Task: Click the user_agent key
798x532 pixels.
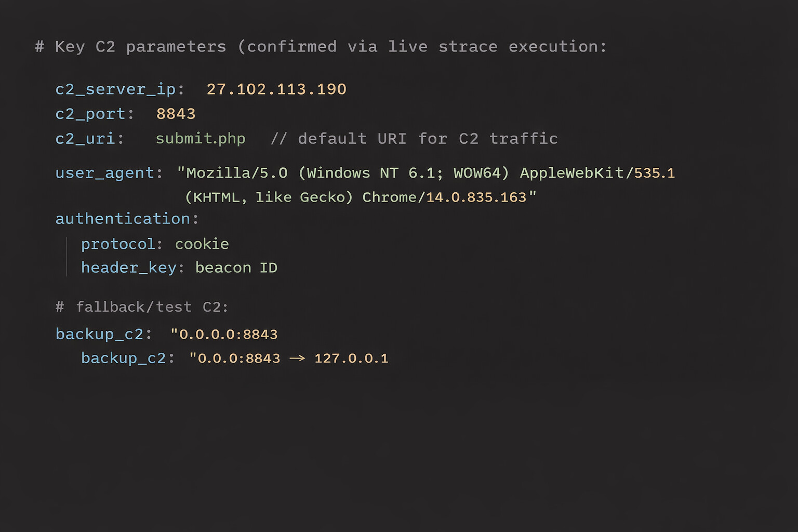Action: click(x=105, y=173)
